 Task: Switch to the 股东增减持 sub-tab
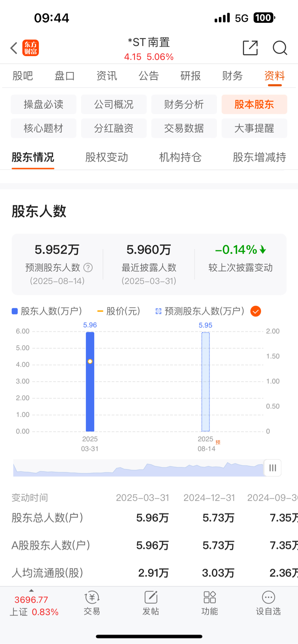point(260,157)
